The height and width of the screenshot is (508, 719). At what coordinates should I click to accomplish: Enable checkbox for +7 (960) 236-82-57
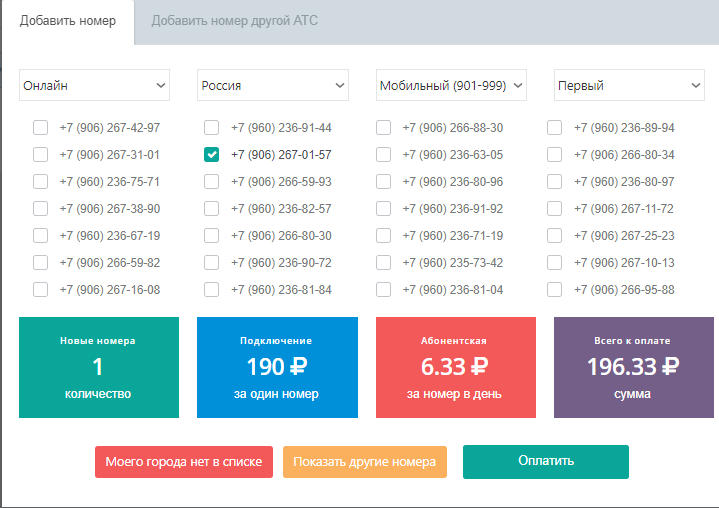(211, 209)
